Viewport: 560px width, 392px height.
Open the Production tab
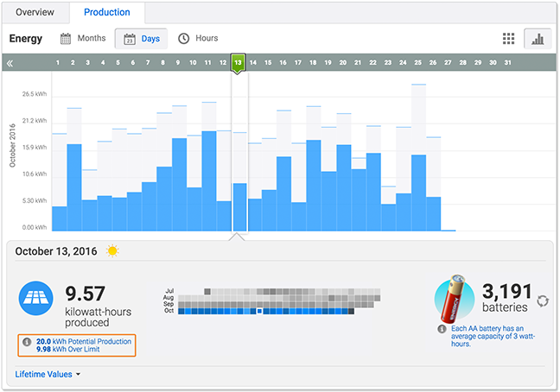(107, 12)
